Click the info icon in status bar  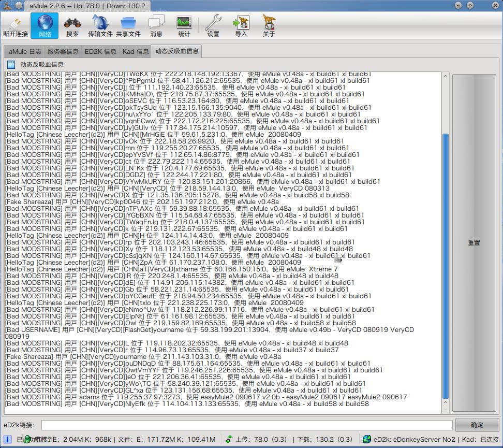[x=7, y=439]
